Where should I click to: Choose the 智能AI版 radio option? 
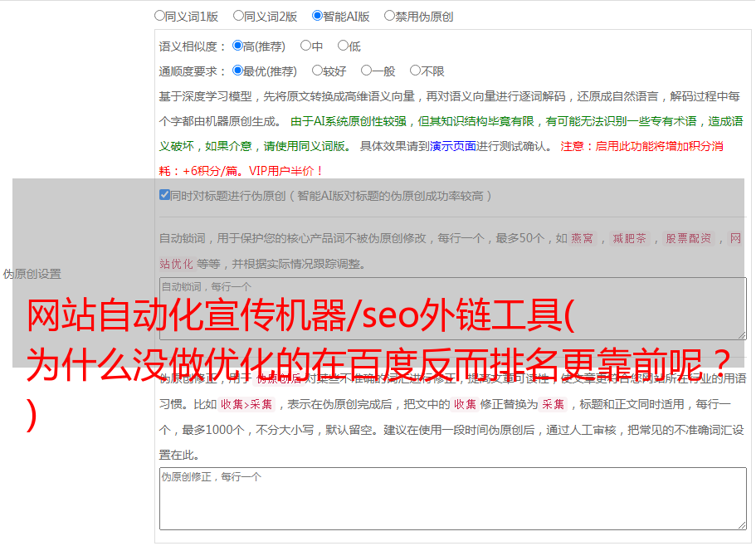point(317,16)
